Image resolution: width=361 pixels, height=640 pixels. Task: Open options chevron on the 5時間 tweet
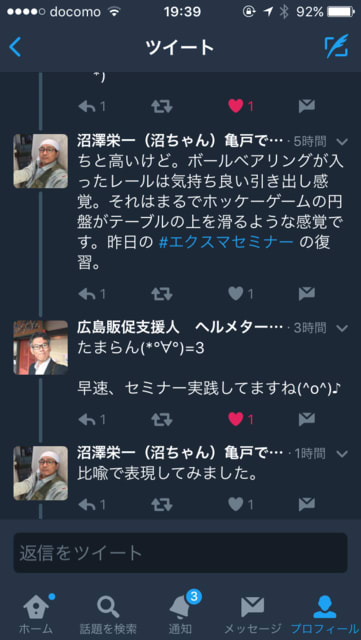341,142
